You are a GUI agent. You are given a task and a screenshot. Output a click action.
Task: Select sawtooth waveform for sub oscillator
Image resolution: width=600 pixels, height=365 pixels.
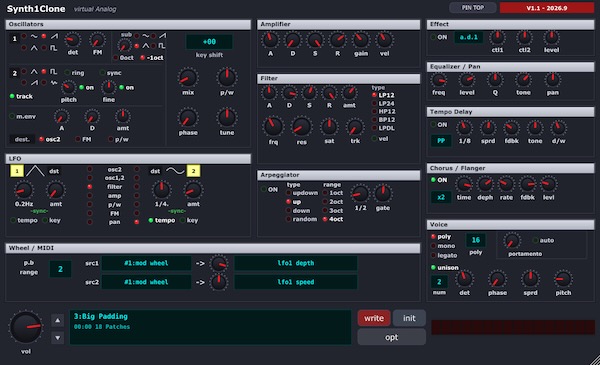point(153,36)
